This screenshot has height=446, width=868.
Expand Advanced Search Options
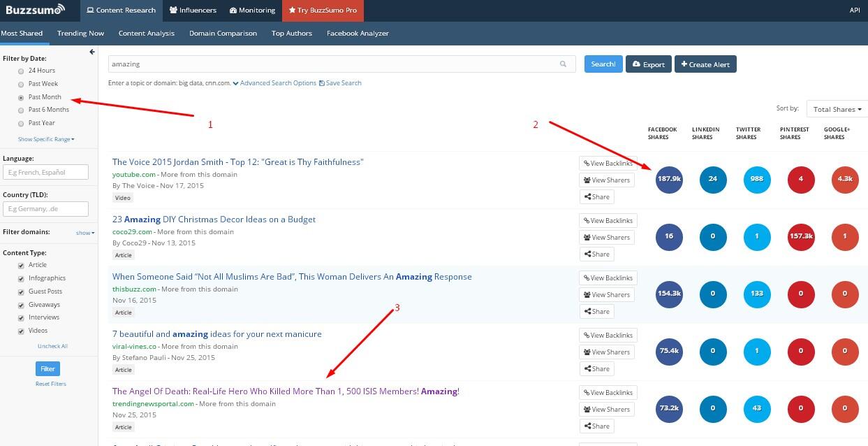point(274,83)
